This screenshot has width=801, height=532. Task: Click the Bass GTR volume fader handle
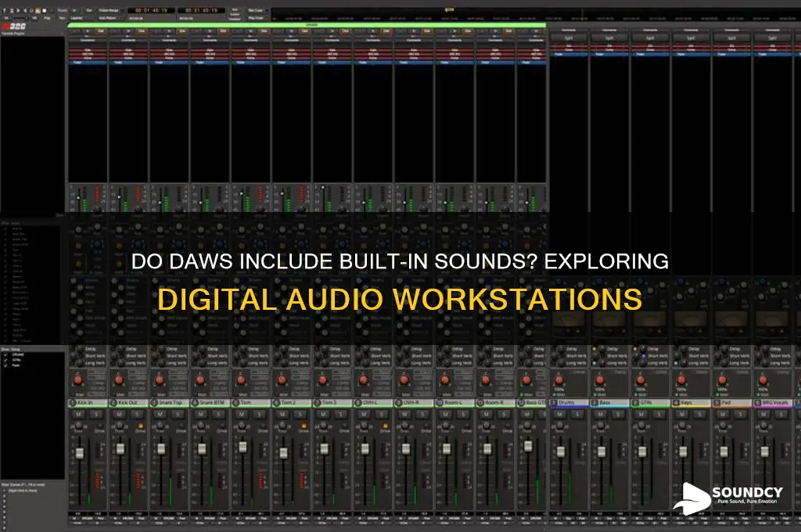[x=528, y=446]
